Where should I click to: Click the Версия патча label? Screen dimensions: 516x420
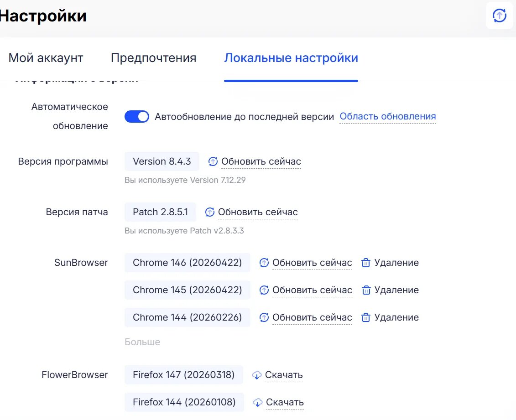(x=77, y=212)
